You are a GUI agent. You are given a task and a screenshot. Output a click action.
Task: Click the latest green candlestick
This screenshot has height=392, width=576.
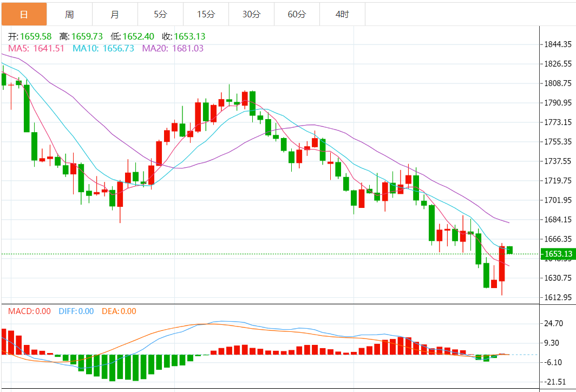coord(509,250)
